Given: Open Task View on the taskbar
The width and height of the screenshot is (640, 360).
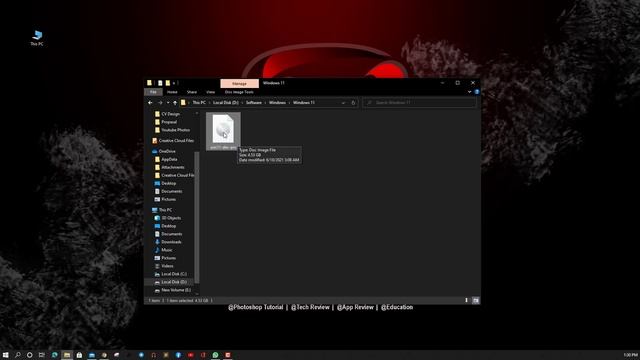Looking at the screenshot, I should (41, 355).
